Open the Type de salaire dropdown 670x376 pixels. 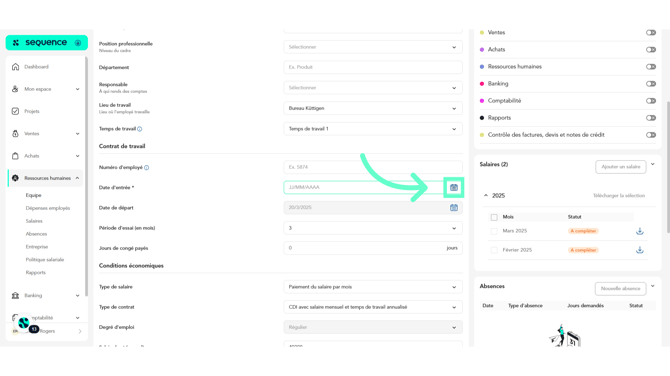coord(373,287)
